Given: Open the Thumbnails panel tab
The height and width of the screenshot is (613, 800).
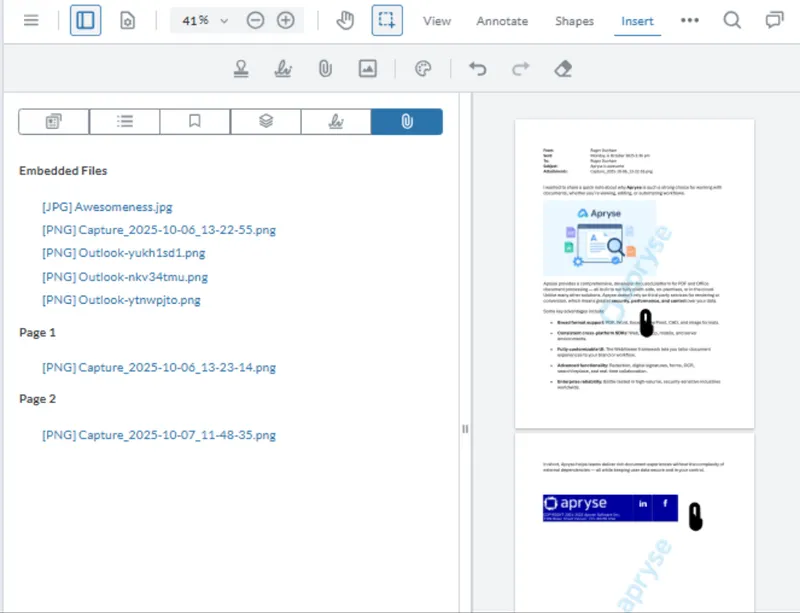Looking at the screenshot, I should [54, 121].
